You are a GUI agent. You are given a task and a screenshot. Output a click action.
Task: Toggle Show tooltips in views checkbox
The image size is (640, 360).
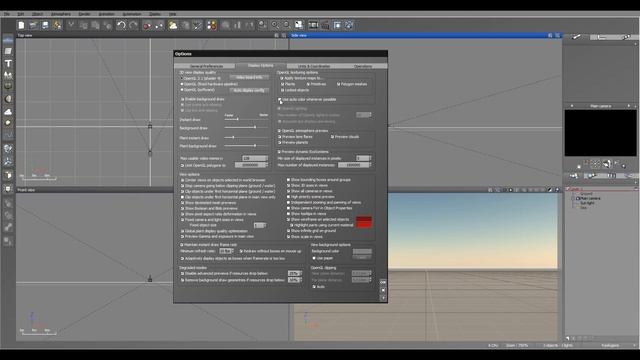tap(288, 214)
